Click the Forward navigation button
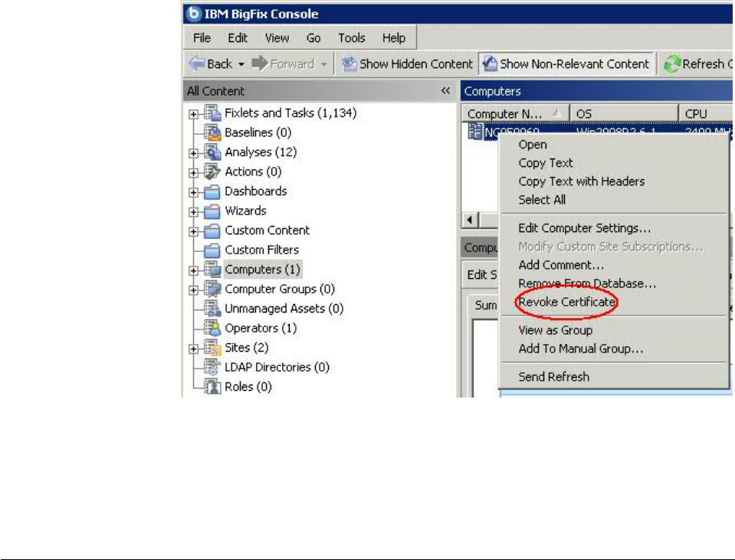Screen dimensions: 735x560 (283, 64)
